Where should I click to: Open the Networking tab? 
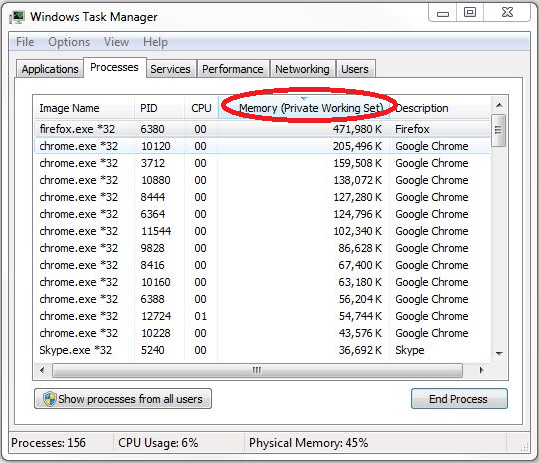(302, 69)
